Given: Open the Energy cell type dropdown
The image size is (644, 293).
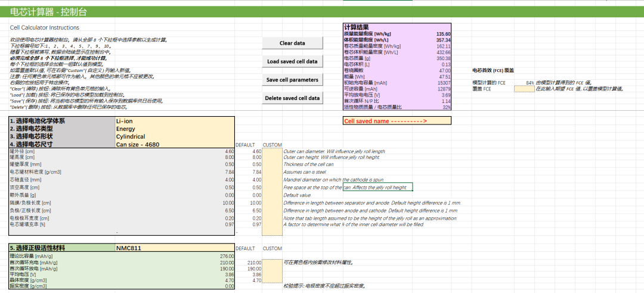Looking at the screenshot, I should 175,129.
